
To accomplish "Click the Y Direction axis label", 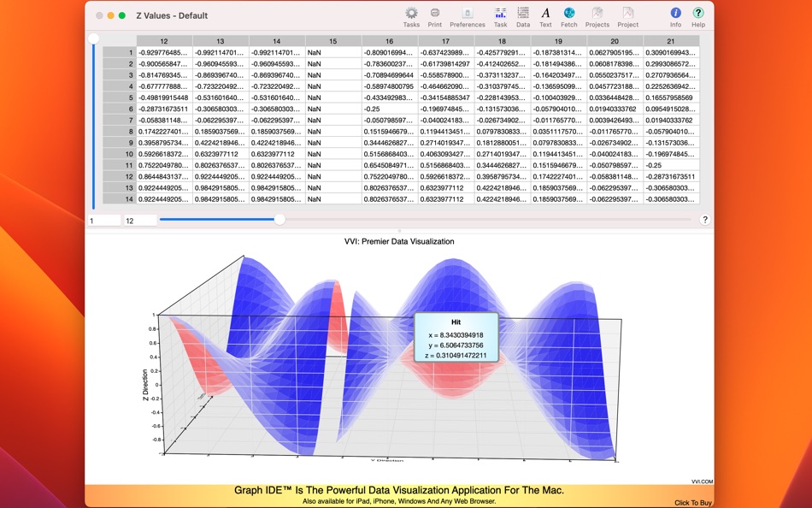I will coord(387,460).
